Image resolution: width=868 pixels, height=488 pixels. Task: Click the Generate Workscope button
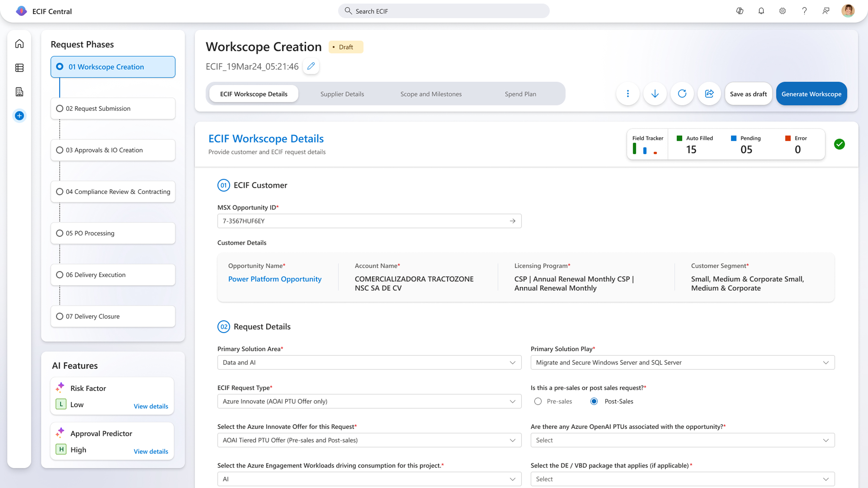click(x=811, y=94)
